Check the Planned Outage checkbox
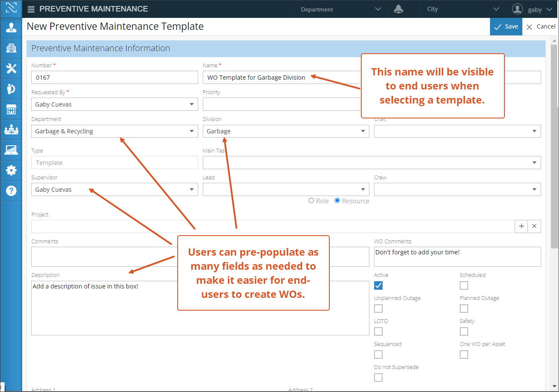559x392 pixels. point(464,308)
